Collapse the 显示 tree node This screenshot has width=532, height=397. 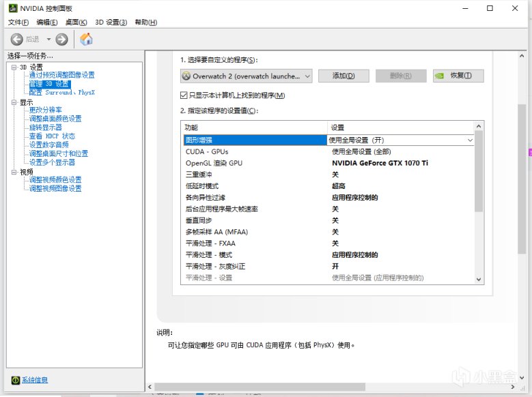(x=14, y=102)
